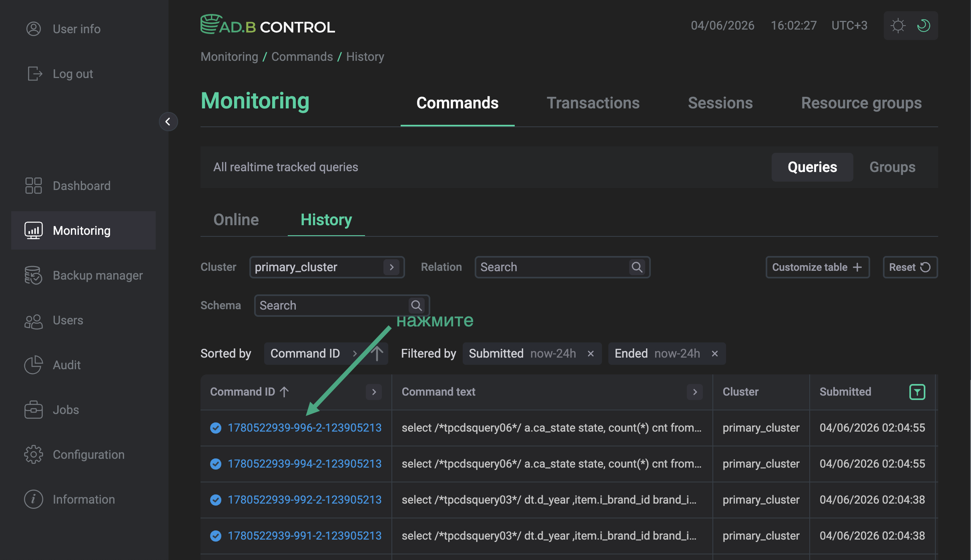
Task: Open command link 1780522939-992-2-123905213
Action: (305, 500)
